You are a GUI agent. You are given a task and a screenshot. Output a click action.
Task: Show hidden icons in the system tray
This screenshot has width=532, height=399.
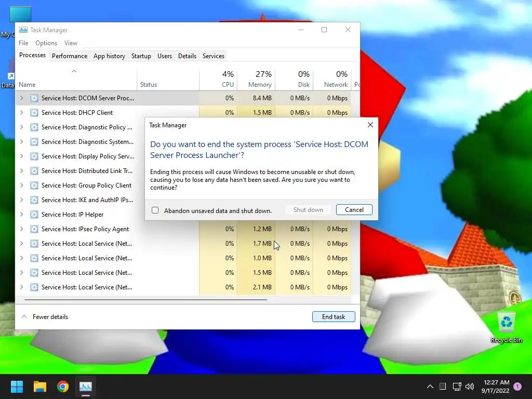(430, 387)
